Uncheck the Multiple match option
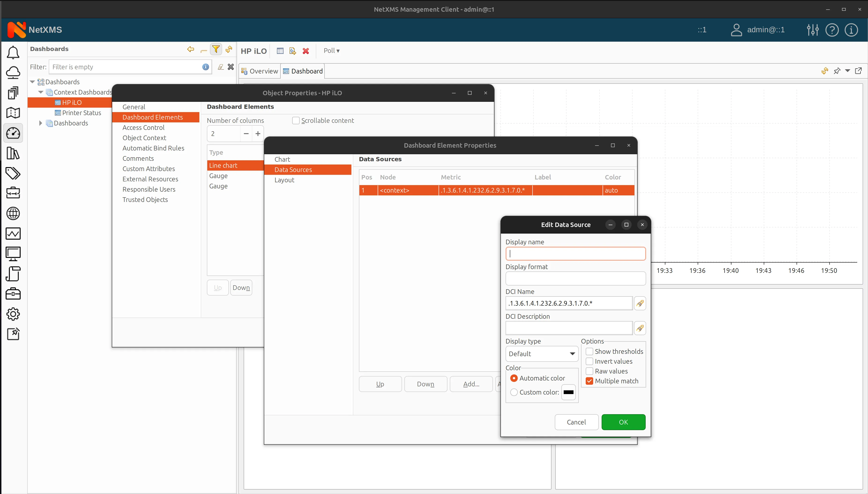The image size is (868, 494). point(589,381)
